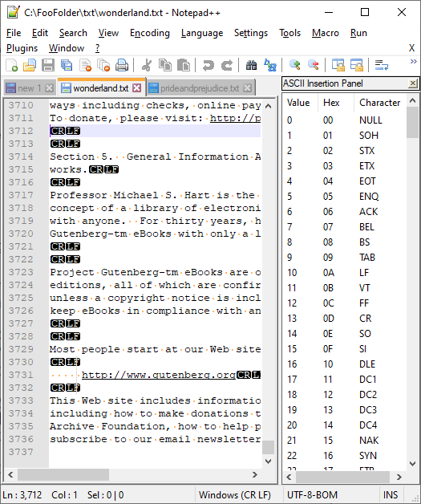Screen dimensions: 421x504
Task: Select the wonderland.txt tab
Action: coord(100,88)
